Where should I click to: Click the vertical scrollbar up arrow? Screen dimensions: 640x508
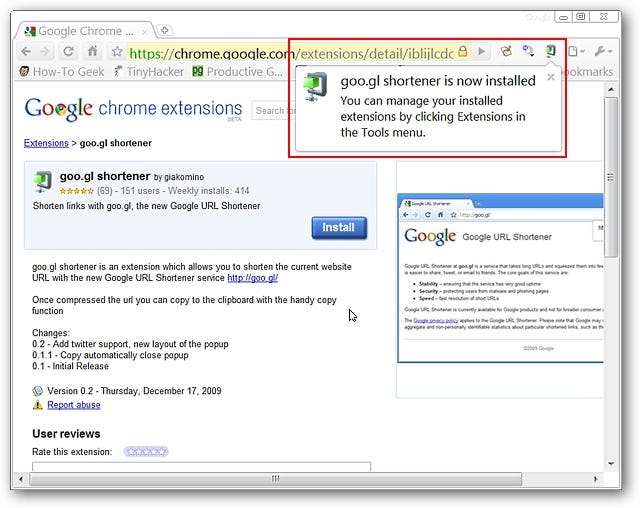pyautogui.click(x=611, y=89)
